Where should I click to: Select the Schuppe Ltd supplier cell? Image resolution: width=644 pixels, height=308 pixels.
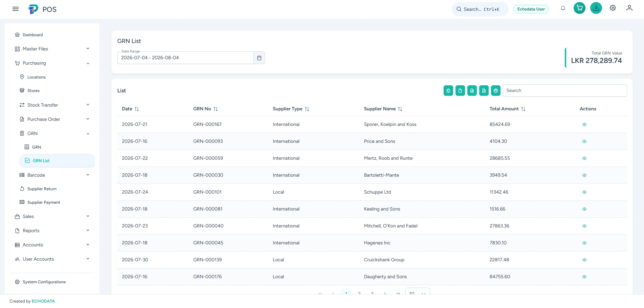(377, 192)
